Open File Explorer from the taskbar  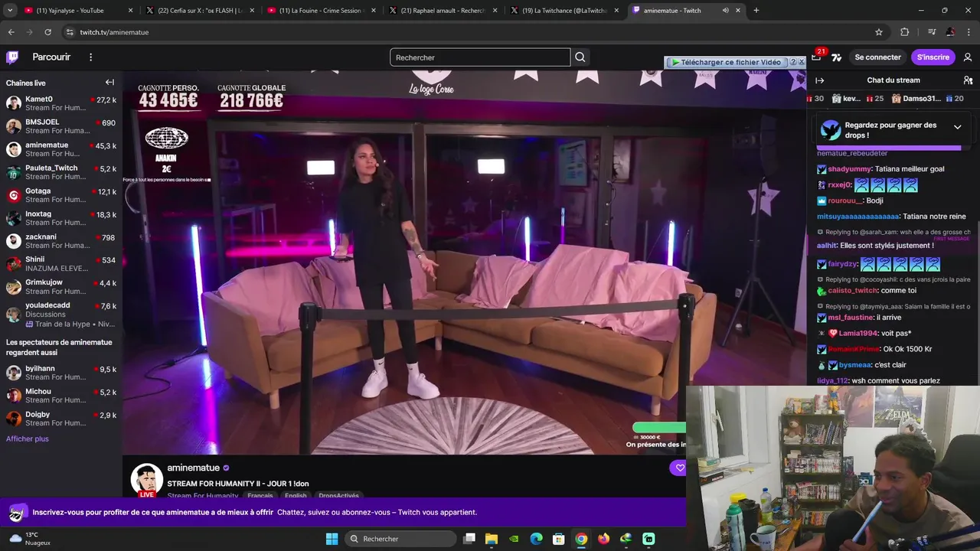click(x=492, y=539)
